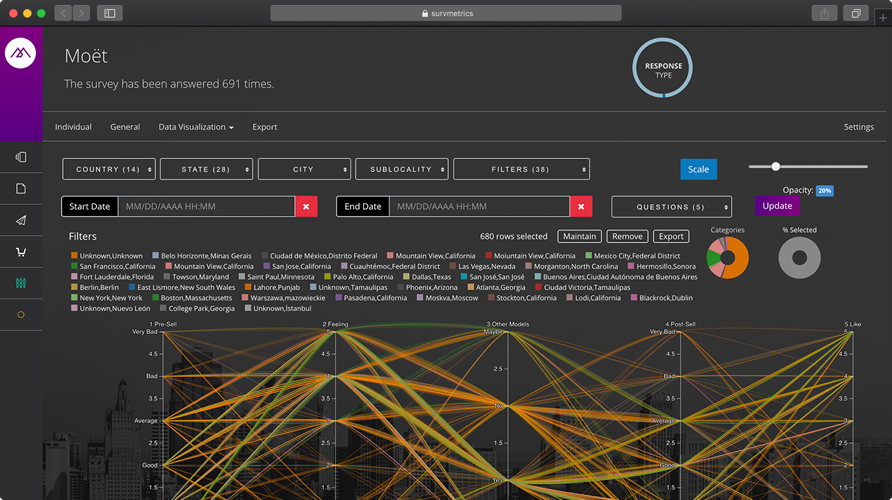Toggle the browser sidebar button
Screen dimensions: 892x500
110,13
